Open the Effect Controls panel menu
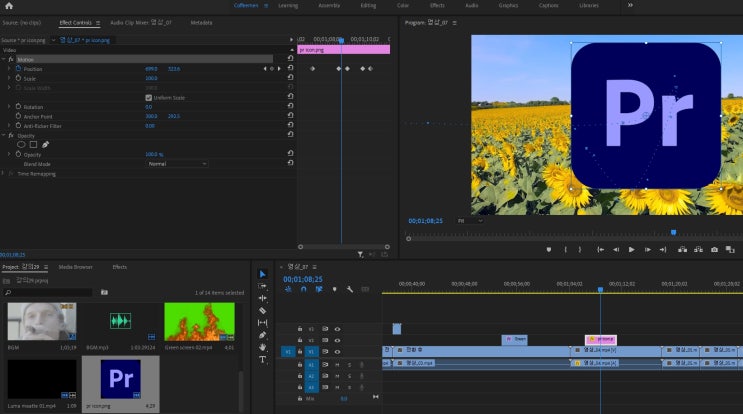 pyautogui.click(x=98, y=23)
